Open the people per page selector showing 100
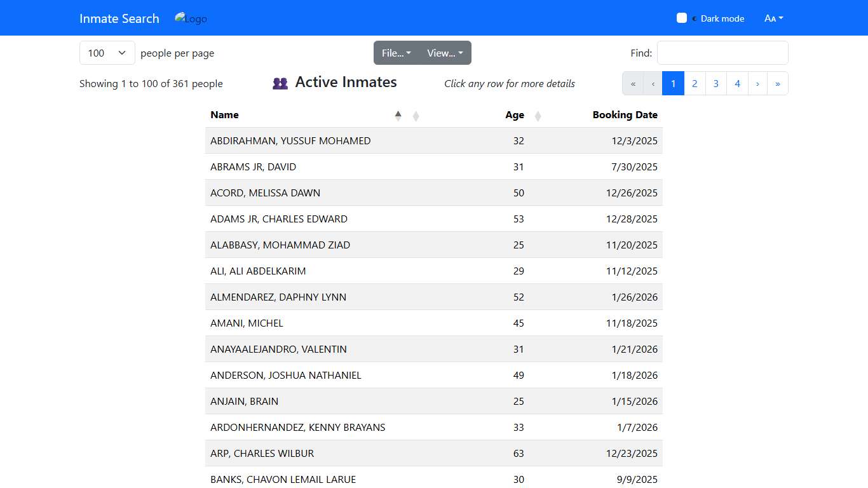This screenshot has width=868, height=488. click(x=107, y=53)
